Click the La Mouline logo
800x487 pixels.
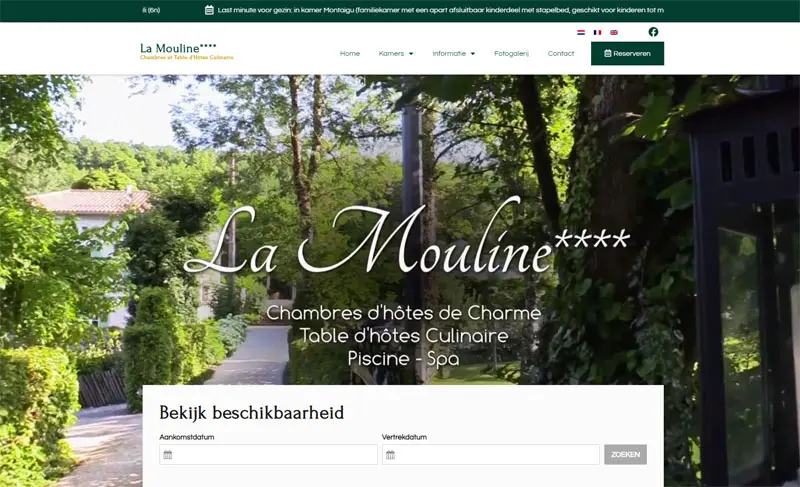187,52
